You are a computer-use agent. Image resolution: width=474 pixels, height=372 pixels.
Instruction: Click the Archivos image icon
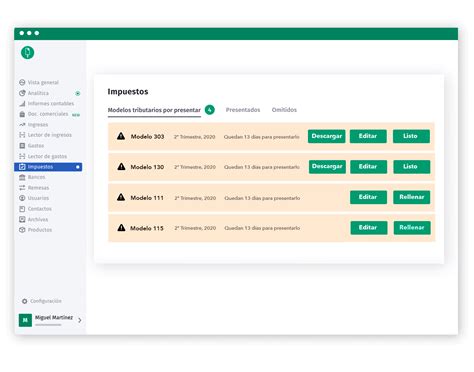click(22, 219)
